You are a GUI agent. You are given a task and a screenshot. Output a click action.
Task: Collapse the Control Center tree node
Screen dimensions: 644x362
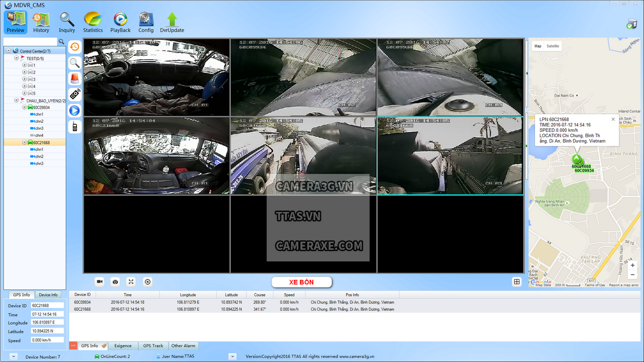point(9,51)
